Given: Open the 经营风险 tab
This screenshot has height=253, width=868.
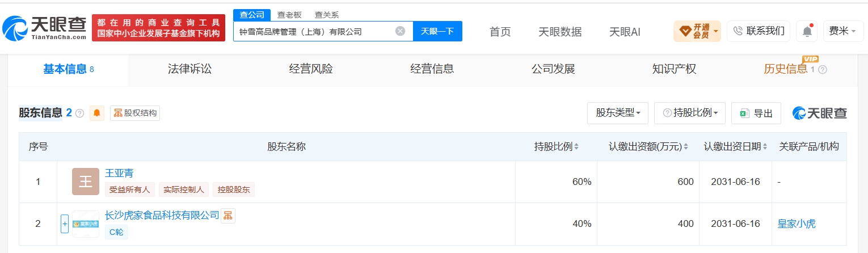Looking at the screenshot, I should (x=311, y=69).
